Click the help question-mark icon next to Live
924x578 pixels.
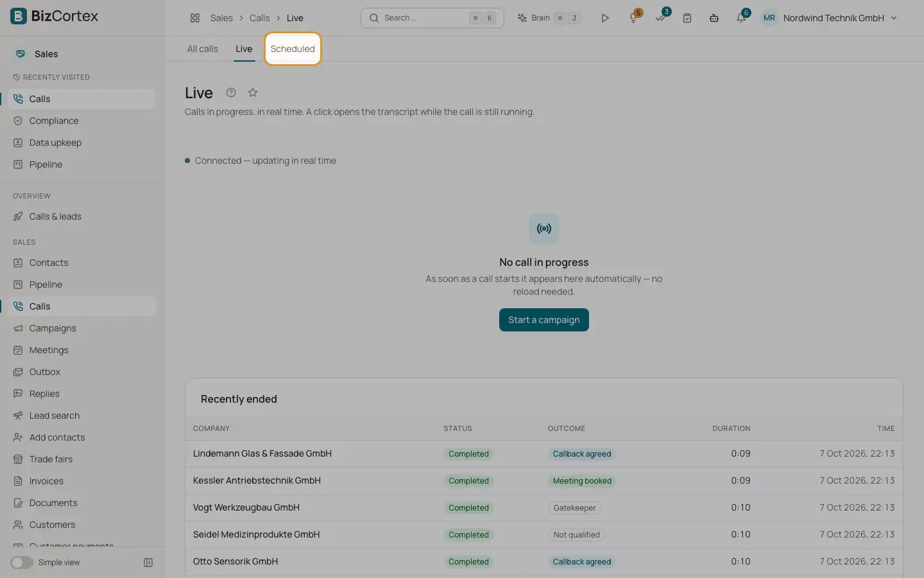(231, 92)
